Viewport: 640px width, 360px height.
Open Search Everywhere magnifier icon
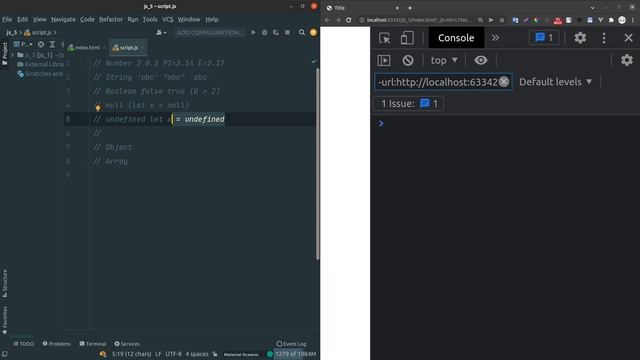pyautogui.click(x=302, y=33)
